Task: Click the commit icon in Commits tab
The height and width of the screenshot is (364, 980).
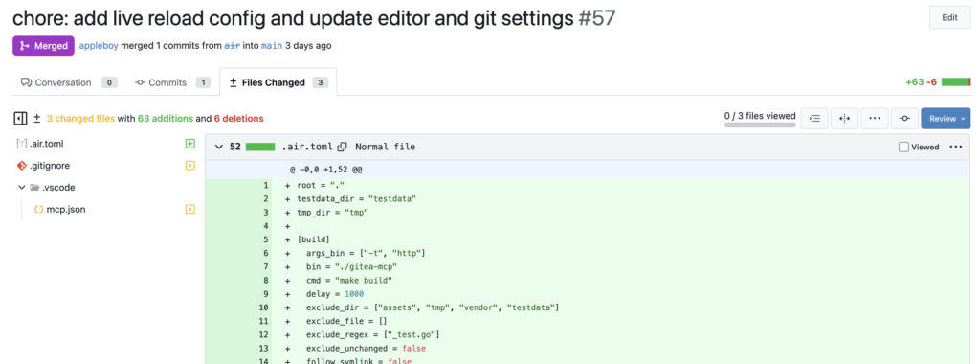Action: tap(140, 82)
